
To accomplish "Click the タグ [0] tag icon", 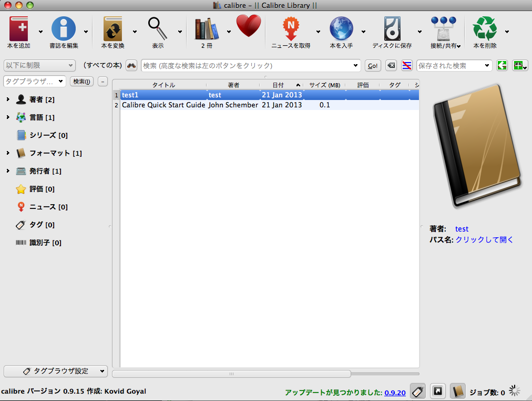I will click(21, 225).
